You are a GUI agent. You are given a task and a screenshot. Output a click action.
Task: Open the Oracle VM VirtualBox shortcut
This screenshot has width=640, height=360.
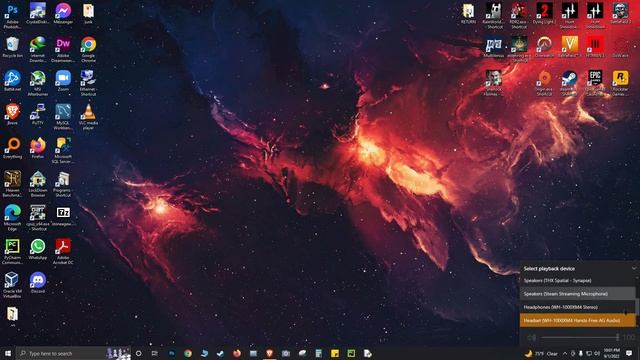click(12, 285)
